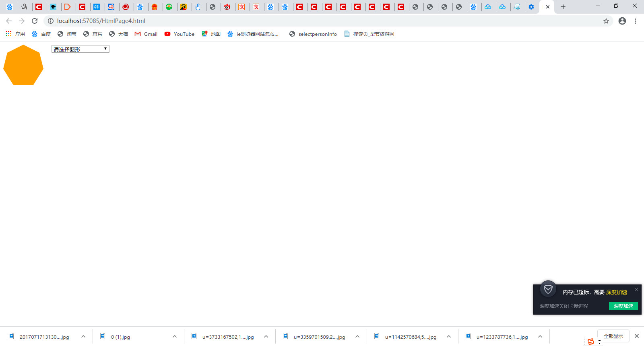Switch to the settings gear tab

point(531,7)
